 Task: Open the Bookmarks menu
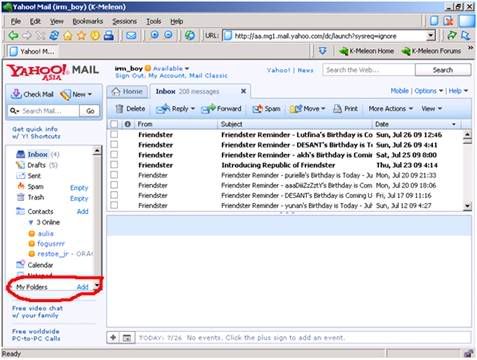pos(88,21)
